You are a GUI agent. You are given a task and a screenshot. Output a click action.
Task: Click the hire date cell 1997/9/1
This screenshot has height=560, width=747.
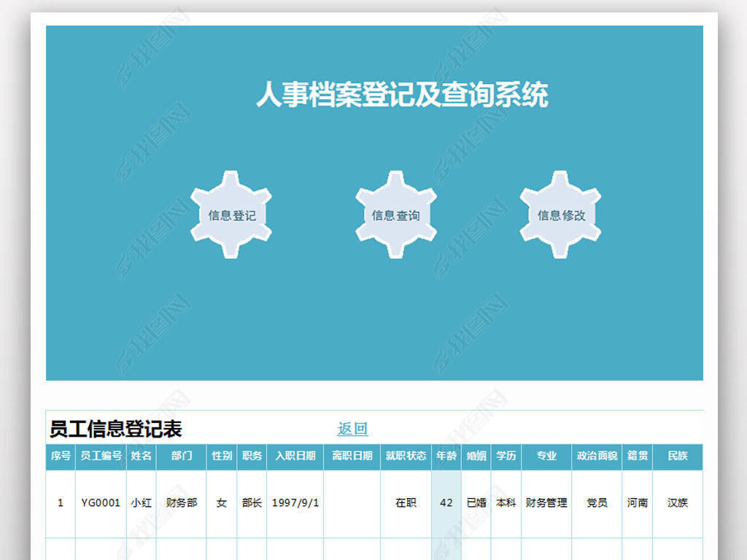295,502
